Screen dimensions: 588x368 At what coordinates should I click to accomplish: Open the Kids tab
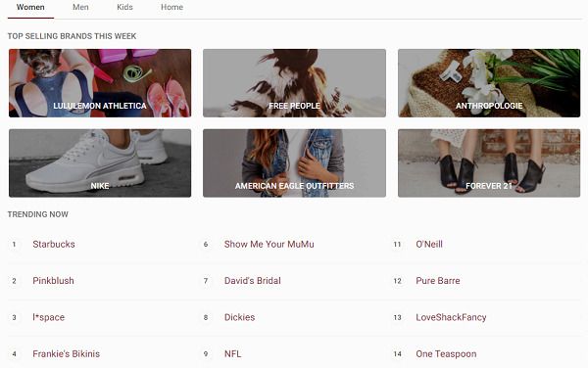coord(124,7)
